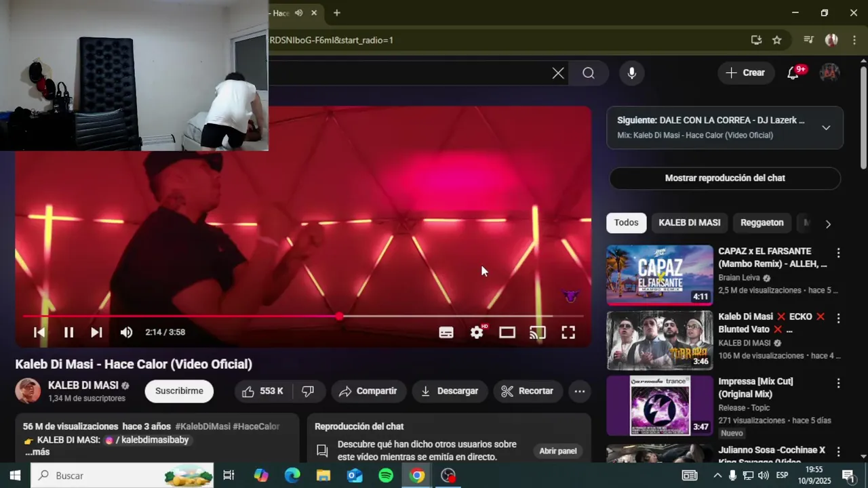
Task: Click the Recortar clip button
Action: [x=528, y=391]
